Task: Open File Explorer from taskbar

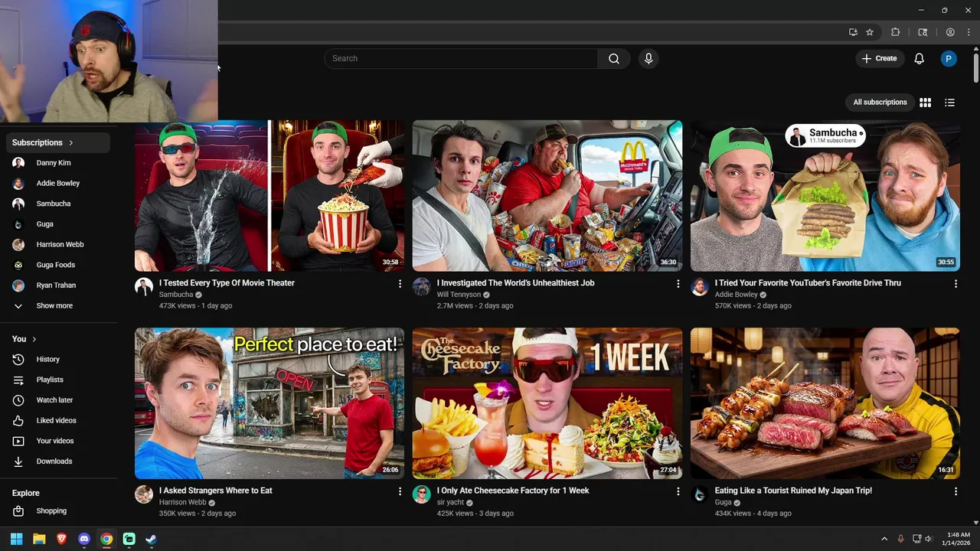Action: point(39,540)
